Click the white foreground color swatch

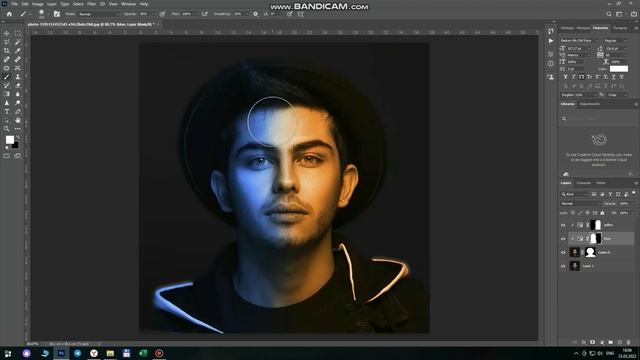point(9,140)
